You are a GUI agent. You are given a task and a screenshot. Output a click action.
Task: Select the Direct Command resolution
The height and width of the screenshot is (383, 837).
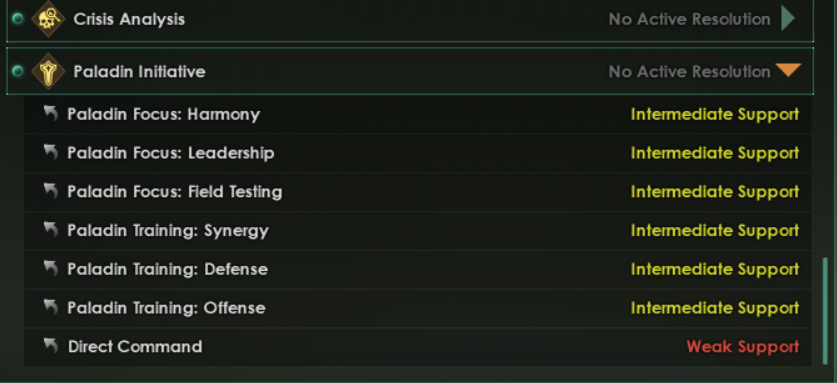pos(417,347)
